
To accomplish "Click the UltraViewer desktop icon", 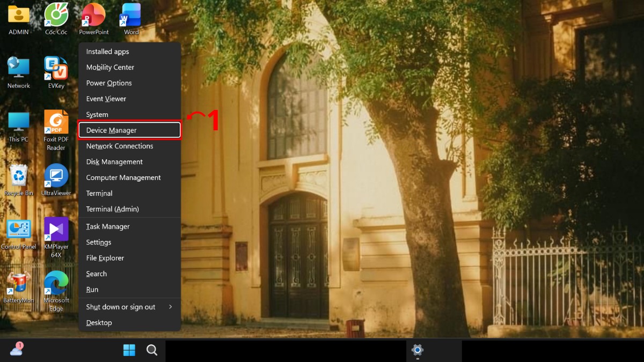I will coord(56,180).
